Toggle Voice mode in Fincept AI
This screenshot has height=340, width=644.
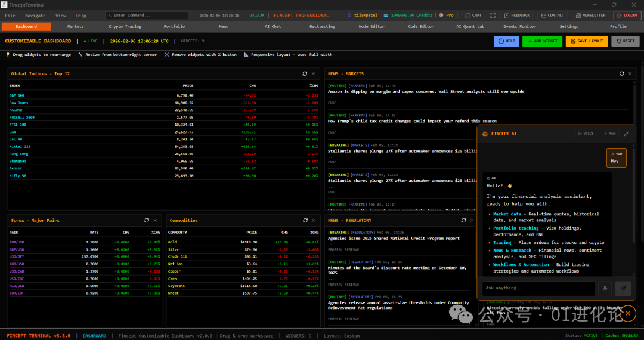pyautogui.click(x=585, y=134)
